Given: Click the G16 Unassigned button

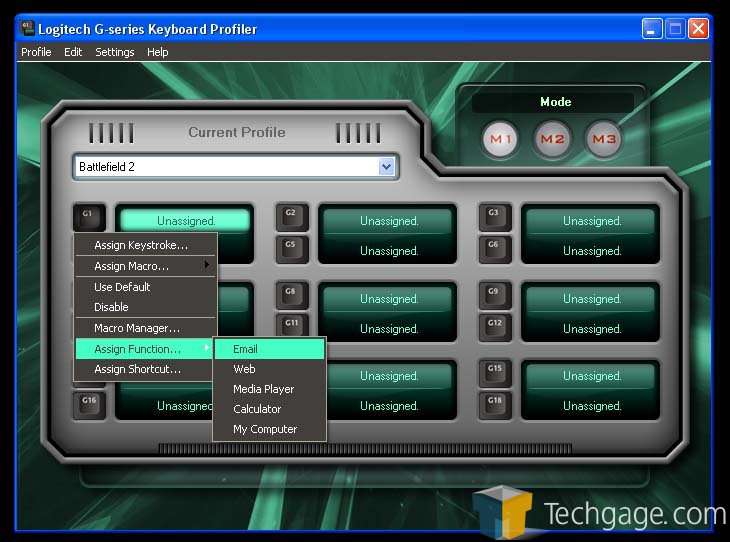Looking at the screenshot, I should click(167, 406).
